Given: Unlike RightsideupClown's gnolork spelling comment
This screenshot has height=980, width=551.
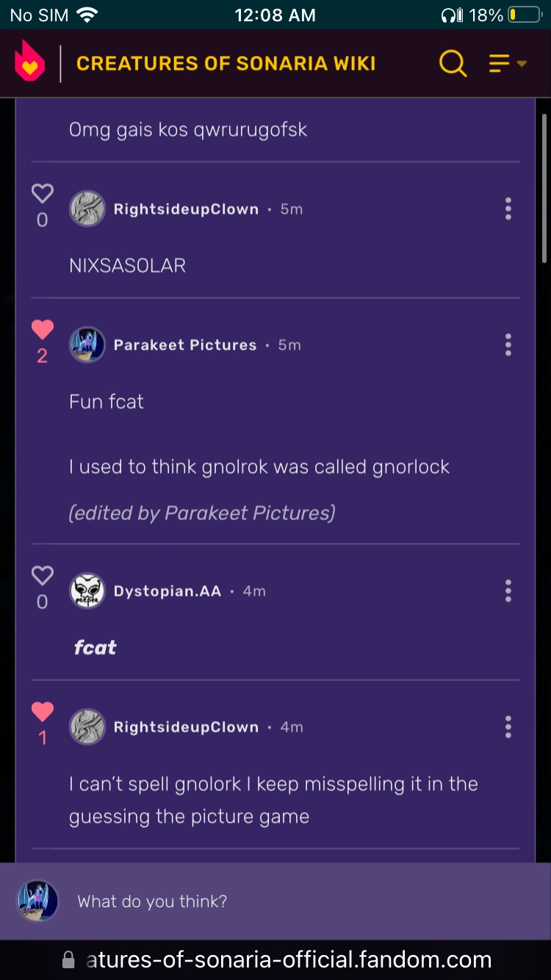Looking at the screenshot, I should pyautogui.click(x=43, y=712).
